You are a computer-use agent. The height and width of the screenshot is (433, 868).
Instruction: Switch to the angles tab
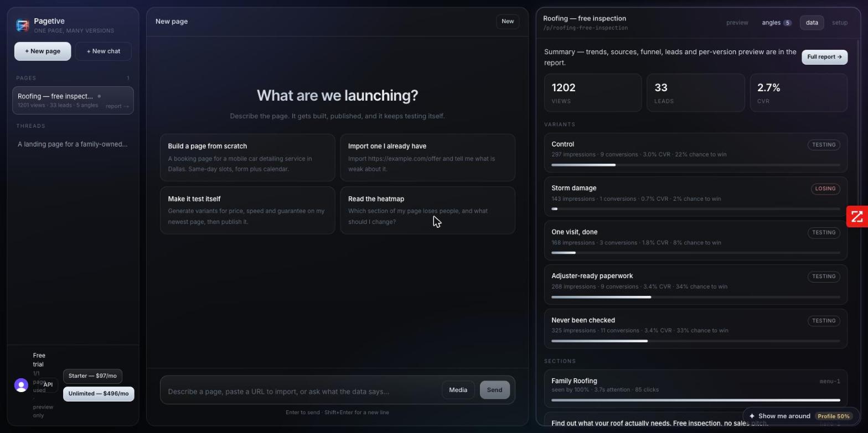[x=776, y=23]
